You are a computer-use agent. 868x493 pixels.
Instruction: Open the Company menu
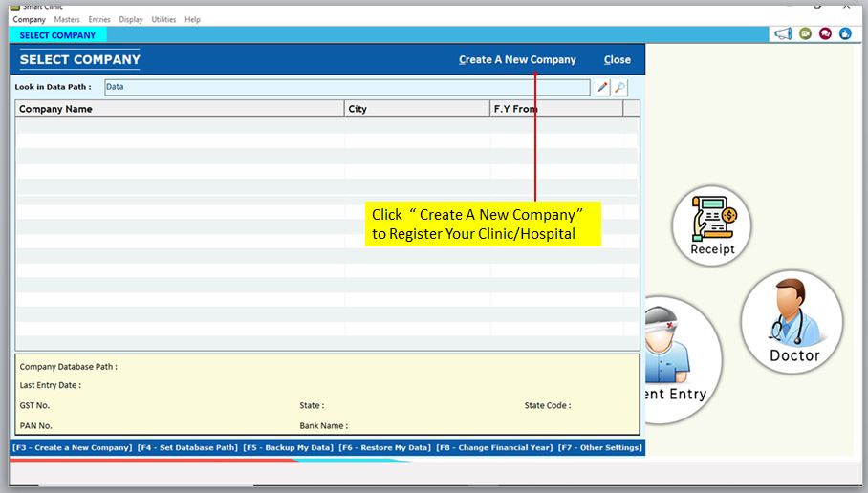[x=29, y=19]
